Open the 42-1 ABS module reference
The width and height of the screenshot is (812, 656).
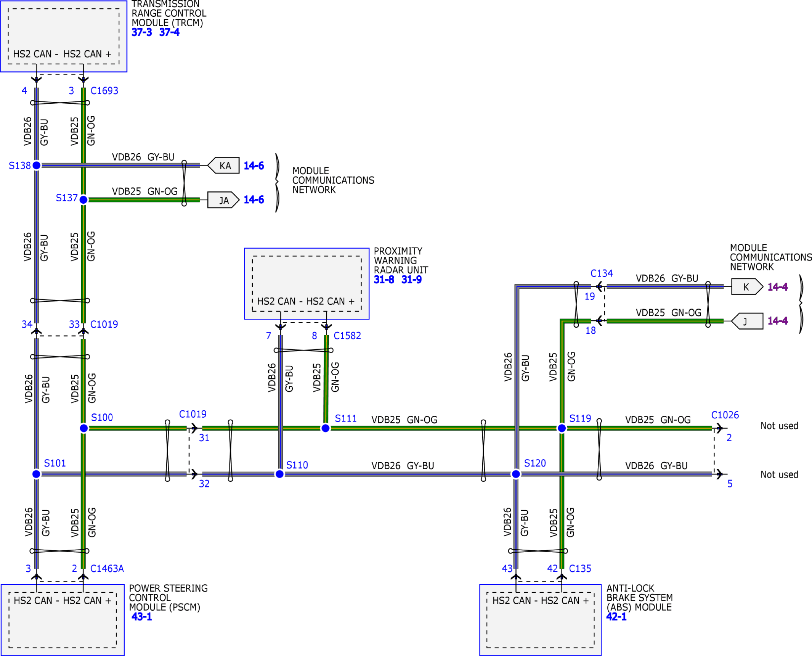pyautogui.click(x=616, y=617)
